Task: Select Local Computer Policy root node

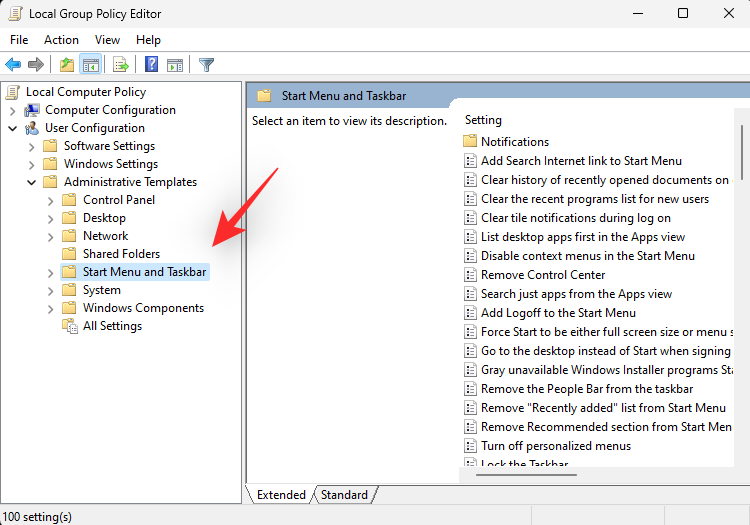Action: click(x=86, y=92)
